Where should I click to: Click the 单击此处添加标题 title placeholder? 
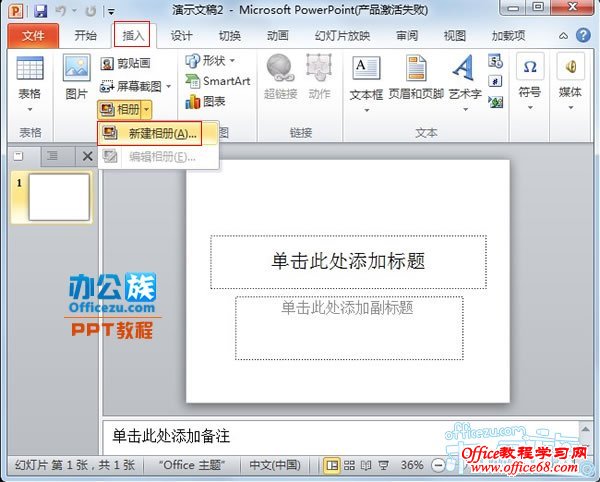point(348,262)
